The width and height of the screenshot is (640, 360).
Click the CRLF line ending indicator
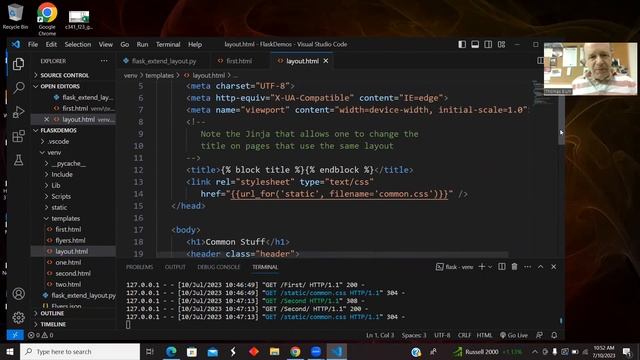[x=464, y=335]
